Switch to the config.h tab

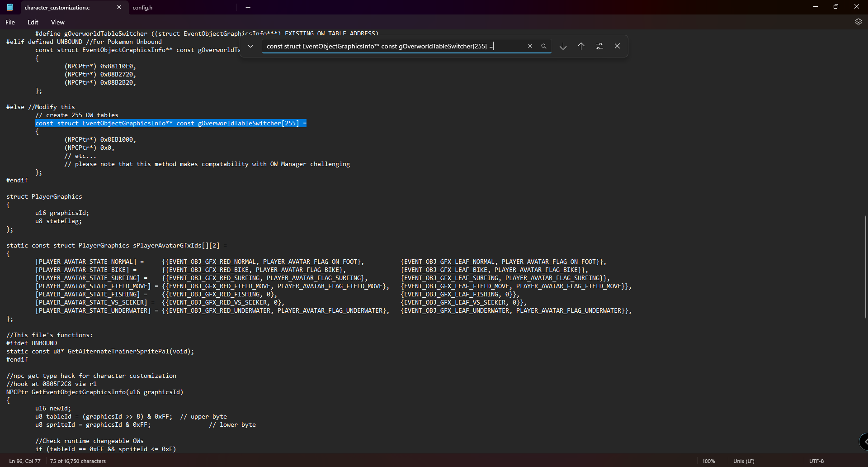tap(143, 8)
